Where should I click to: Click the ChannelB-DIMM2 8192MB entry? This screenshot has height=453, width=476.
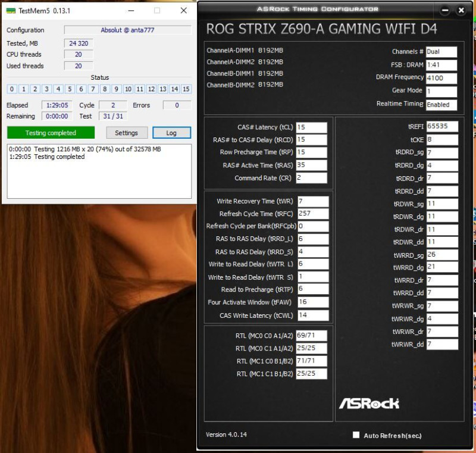(245, 85)
